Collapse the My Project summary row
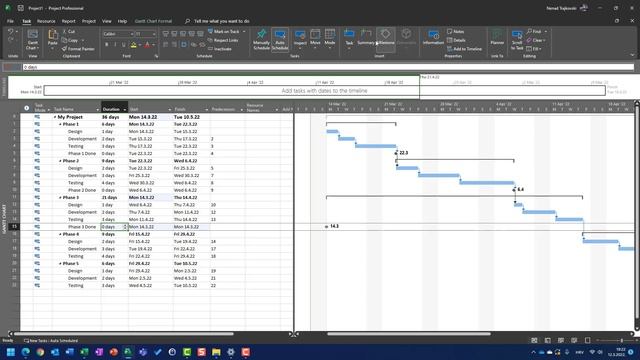 [x=55, y=117]
